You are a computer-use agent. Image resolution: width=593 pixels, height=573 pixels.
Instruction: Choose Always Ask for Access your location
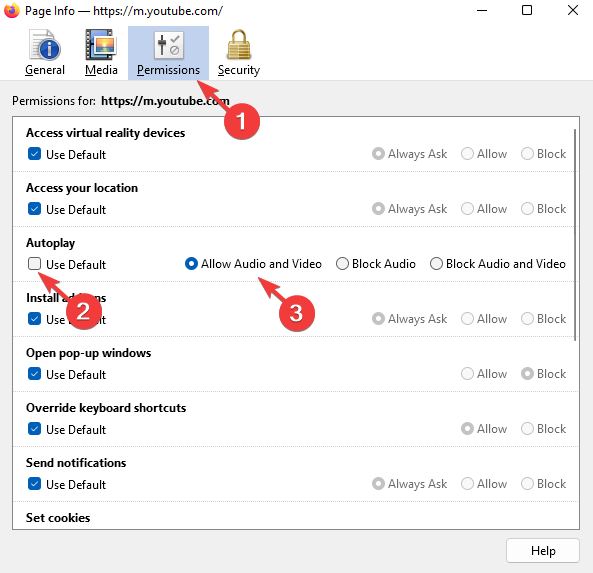tap(378, 208)
